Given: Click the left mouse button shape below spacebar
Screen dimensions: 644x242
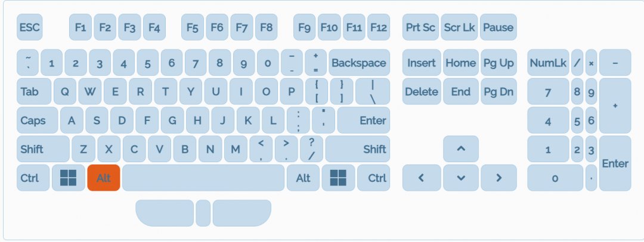Looking at the screenshot, I should coord(165,213).
